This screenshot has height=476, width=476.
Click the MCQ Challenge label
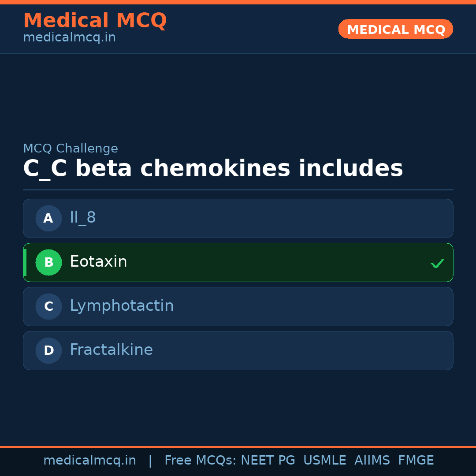click(x=71, y=149)
